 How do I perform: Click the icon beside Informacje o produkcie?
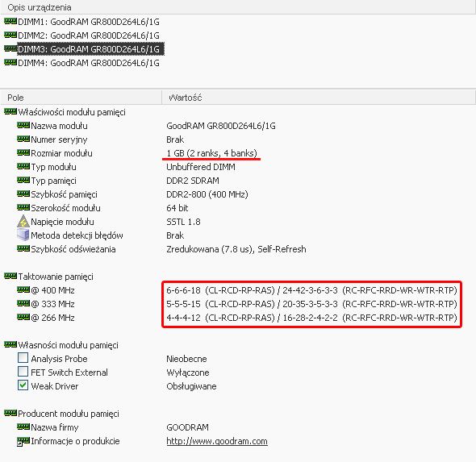tap(23, 441)
